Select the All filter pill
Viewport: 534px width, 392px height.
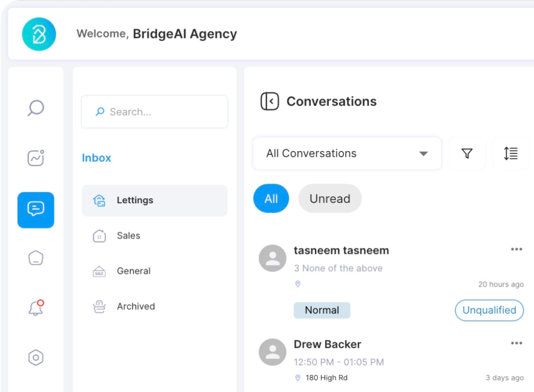click(x=271, y=199)
